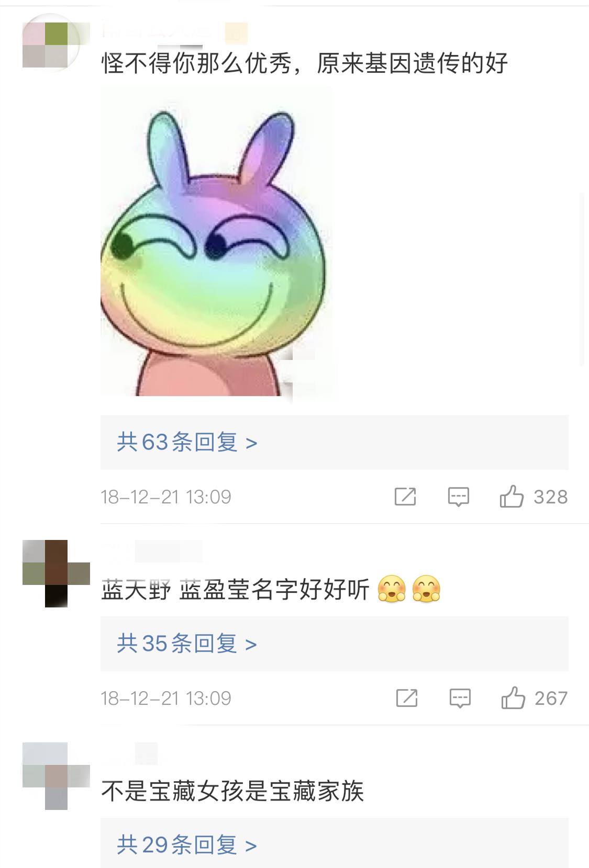
Task: Expand the 共29条回复 replies
Action: pyautogui.click(x=334, y=843)
